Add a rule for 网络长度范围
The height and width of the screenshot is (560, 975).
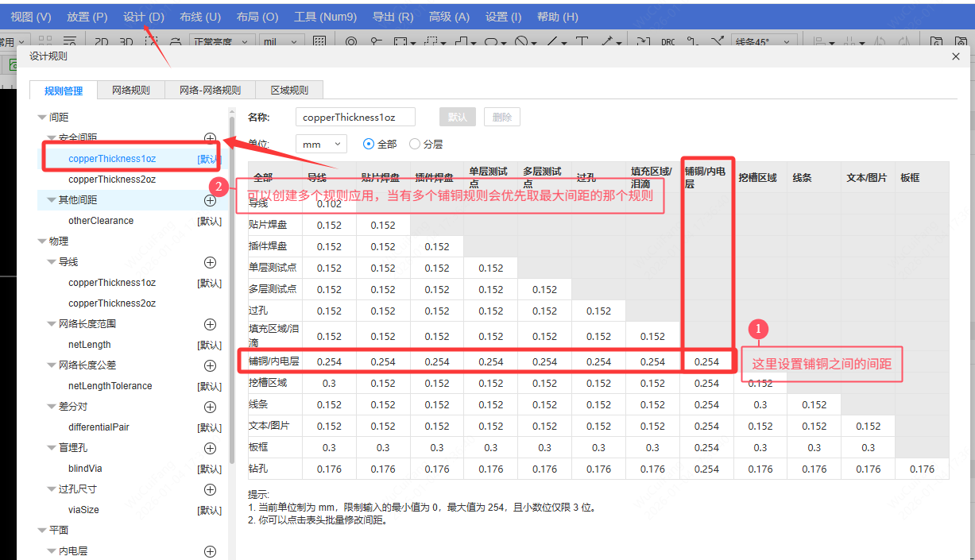[211, 324]
